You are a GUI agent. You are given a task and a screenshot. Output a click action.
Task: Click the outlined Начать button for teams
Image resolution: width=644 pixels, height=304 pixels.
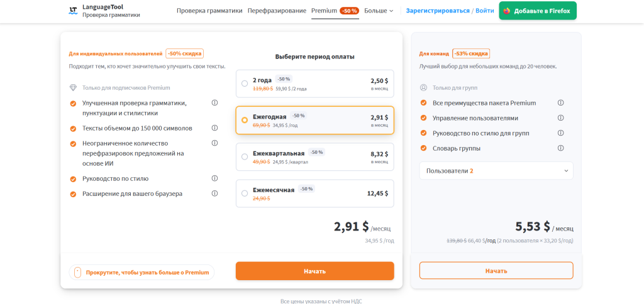tap(496, 271)
